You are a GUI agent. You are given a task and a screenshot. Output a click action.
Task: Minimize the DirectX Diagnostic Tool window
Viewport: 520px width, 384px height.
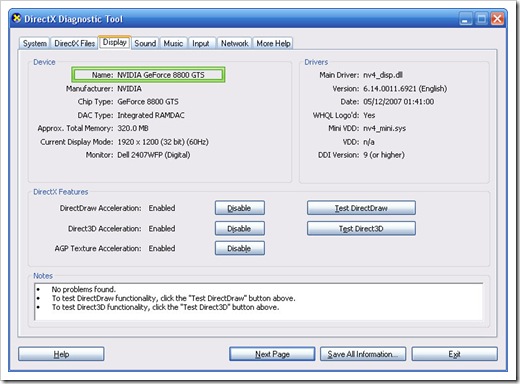pos(466,19)
